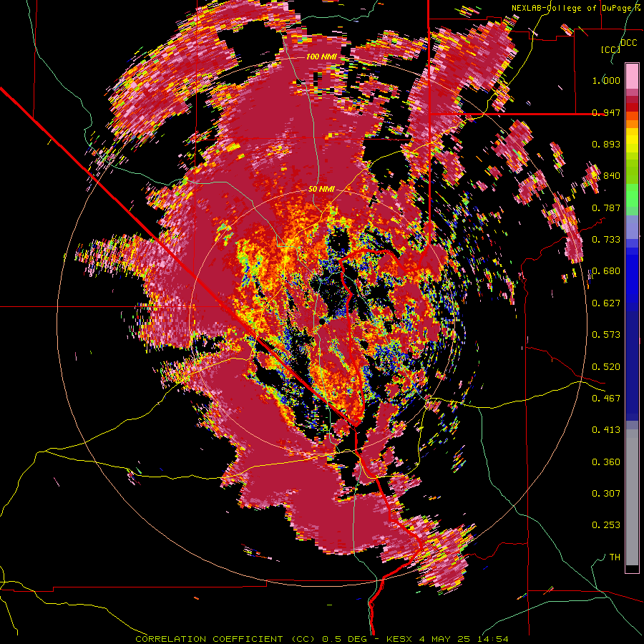Click the 0.413 legend value

click(606, 430)
